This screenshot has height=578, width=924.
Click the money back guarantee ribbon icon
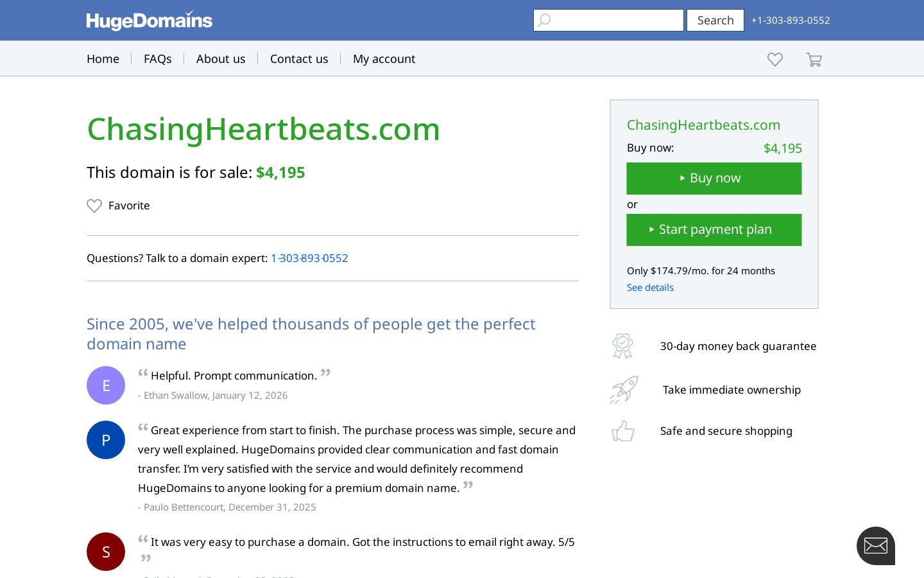click(622, 346)
